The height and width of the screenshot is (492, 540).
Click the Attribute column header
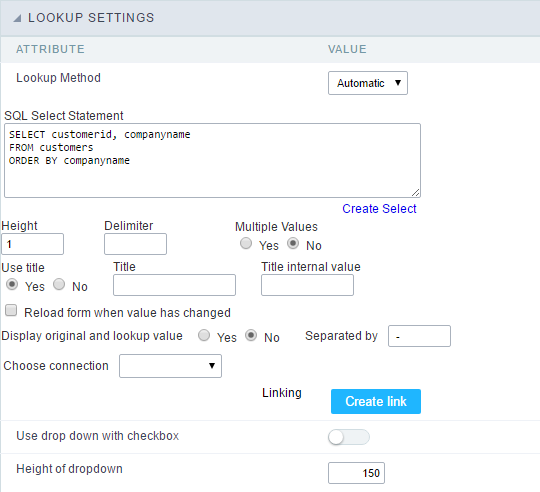click(x=50, y=49)
